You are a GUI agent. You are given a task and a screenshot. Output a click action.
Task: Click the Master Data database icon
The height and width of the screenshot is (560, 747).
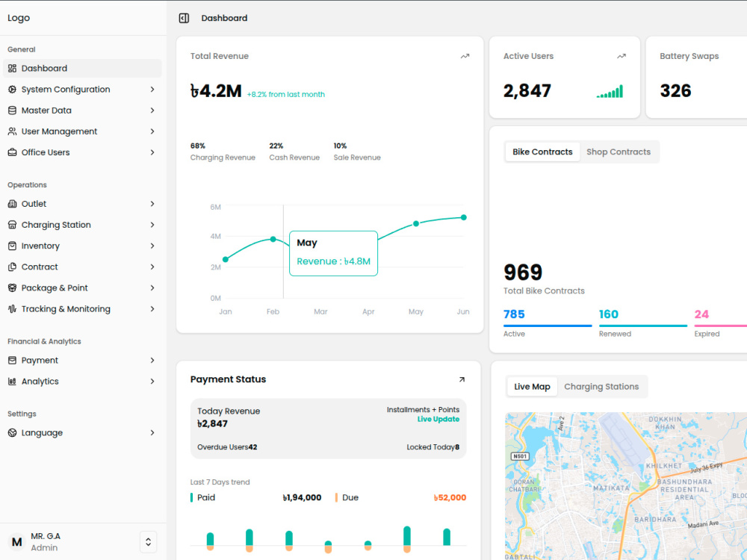coord(13,110)
